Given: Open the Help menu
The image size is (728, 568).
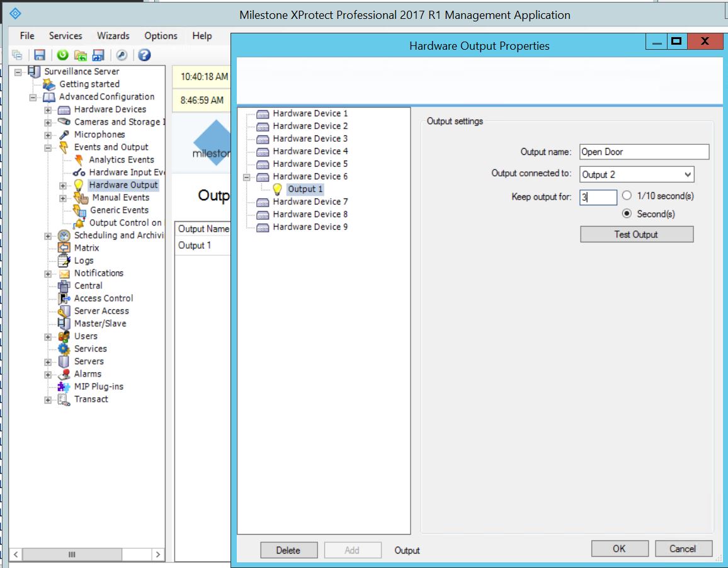Looking at the screenshot, I should [202, 36].
